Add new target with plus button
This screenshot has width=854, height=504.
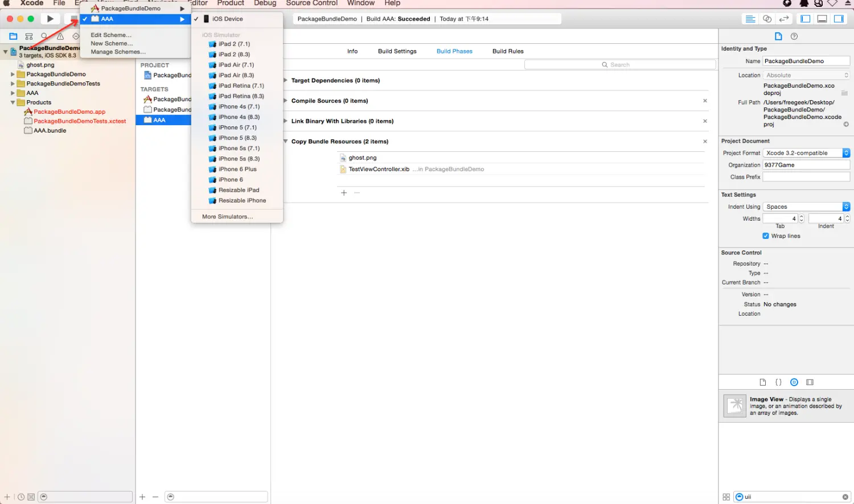click(x=142, y=497)
